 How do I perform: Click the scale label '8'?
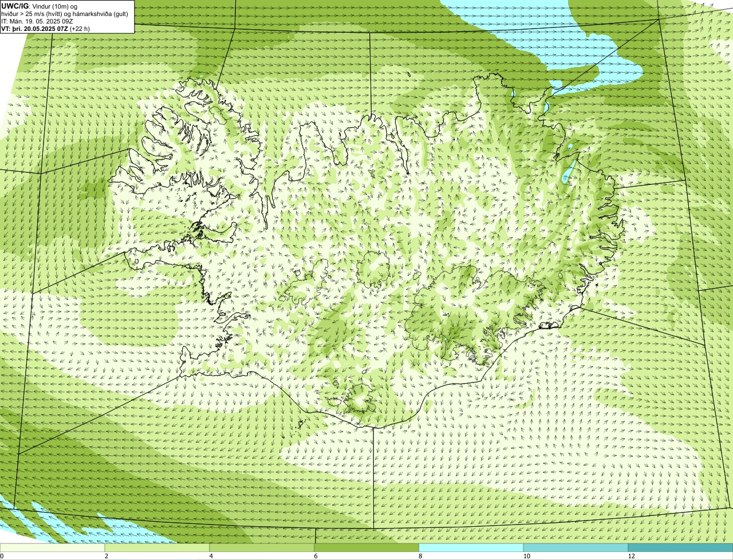point(421,556)
